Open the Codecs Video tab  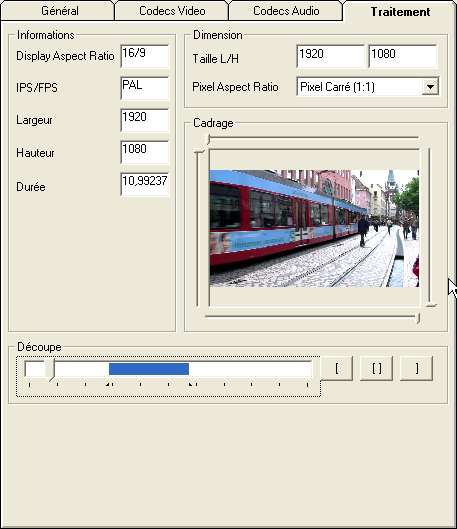[x=172, y=11]
